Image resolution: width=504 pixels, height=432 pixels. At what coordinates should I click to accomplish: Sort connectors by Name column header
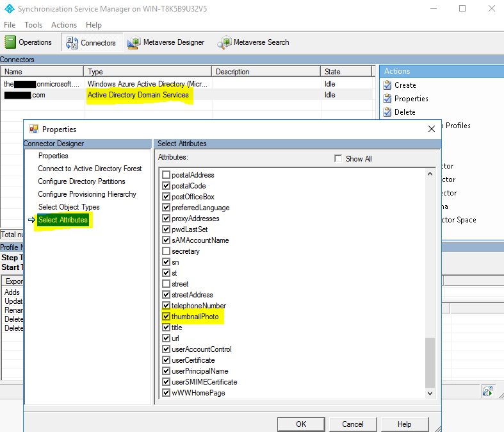coord(42,71)
